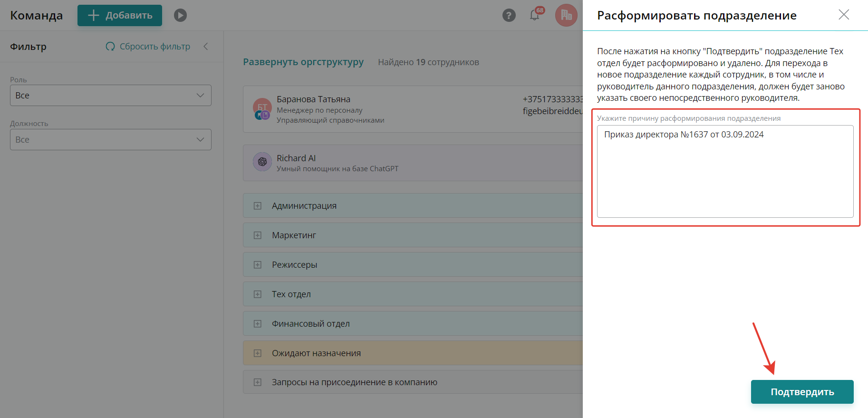
Task: Click the play video icon near Добавить
Action: click(180, 15)
